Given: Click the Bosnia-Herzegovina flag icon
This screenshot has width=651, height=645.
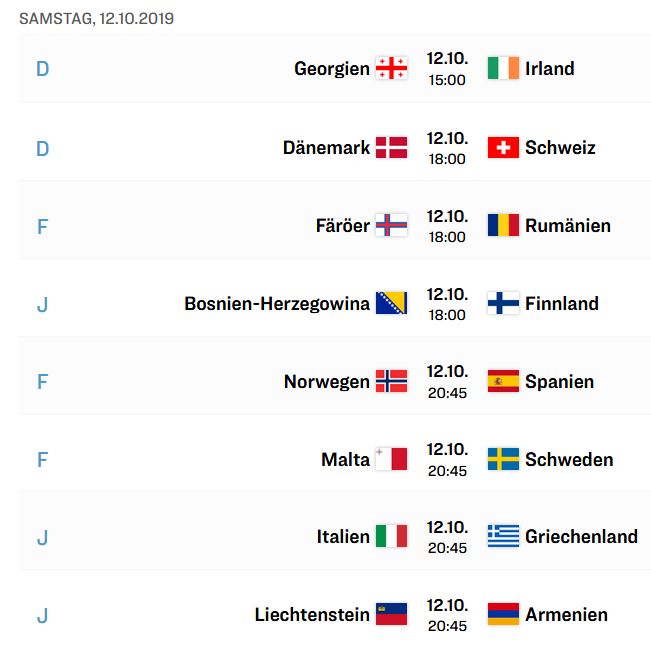Looking at the screenshot, I should click(x=391, y=303).
